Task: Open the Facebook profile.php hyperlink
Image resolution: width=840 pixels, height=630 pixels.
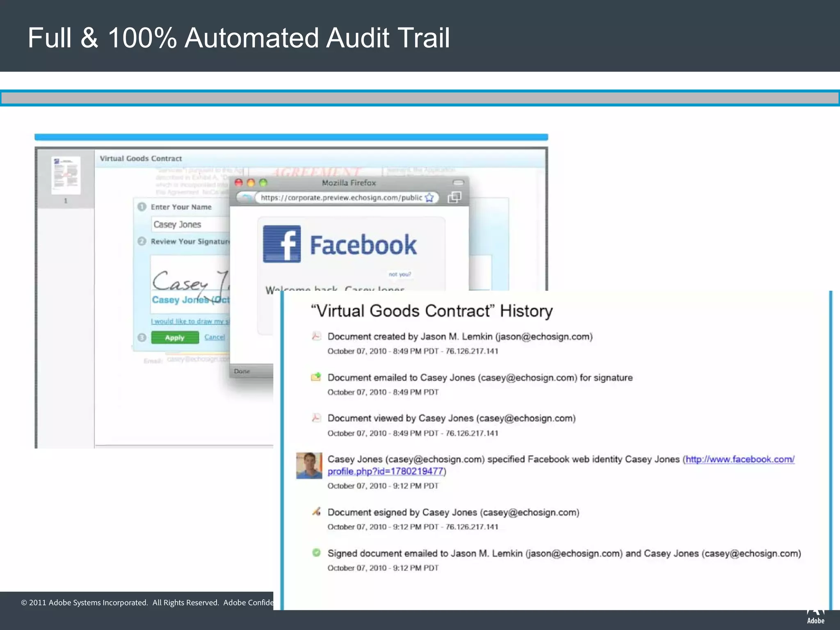Action: pyautogui.click(x=386, y=471)
